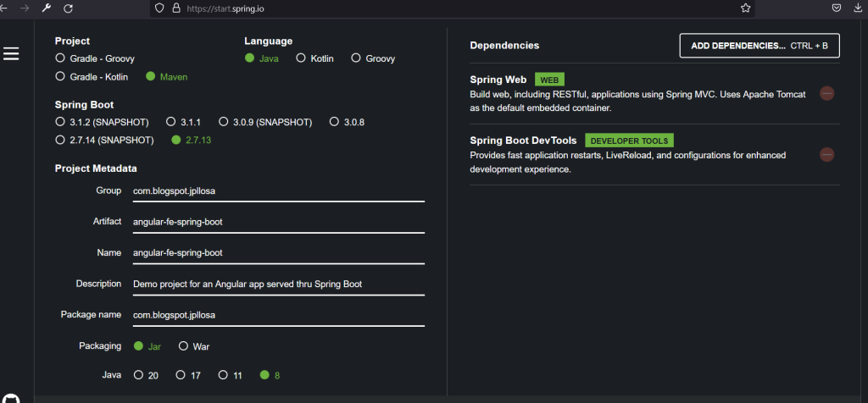Viewport: 868px width, 403px height.
Task: Choose Kotlin as the language
Action: tap(300, 58)
